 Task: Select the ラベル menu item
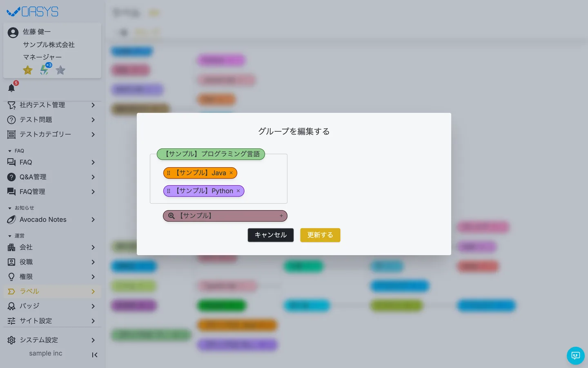click(52, 292)
